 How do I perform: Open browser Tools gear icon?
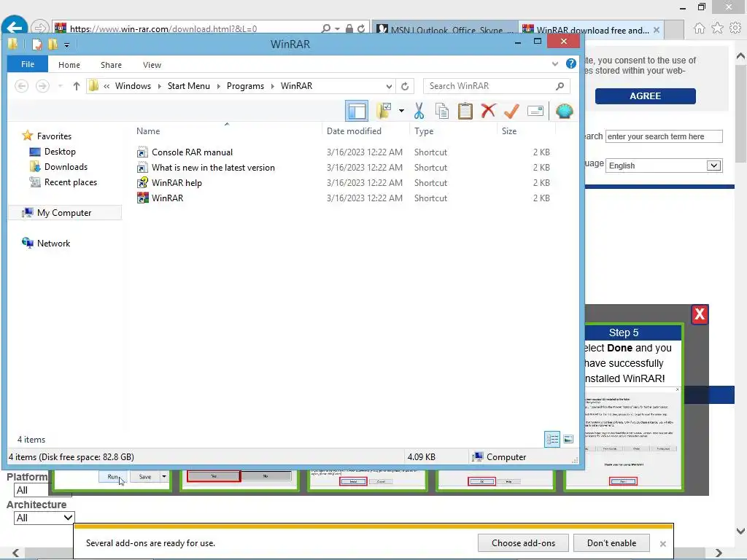click(735, 28)
